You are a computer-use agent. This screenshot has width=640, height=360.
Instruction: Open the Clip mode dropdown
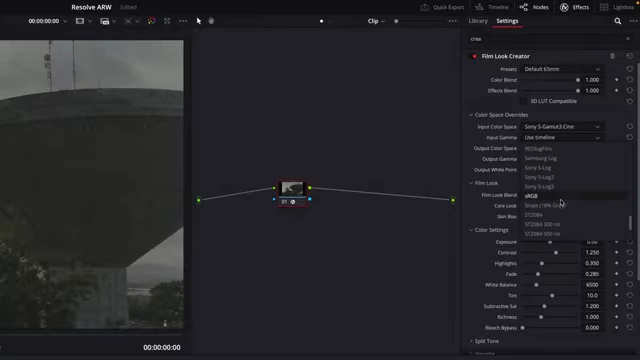(x=376, y=21)
